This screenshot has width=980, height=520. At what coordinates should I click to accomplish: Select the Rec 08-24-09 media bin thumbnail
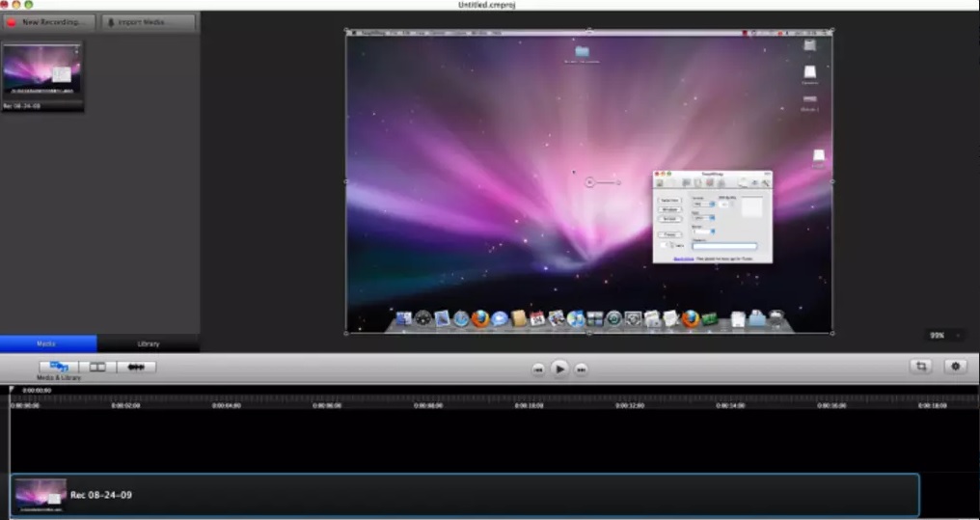pos(42,76)
